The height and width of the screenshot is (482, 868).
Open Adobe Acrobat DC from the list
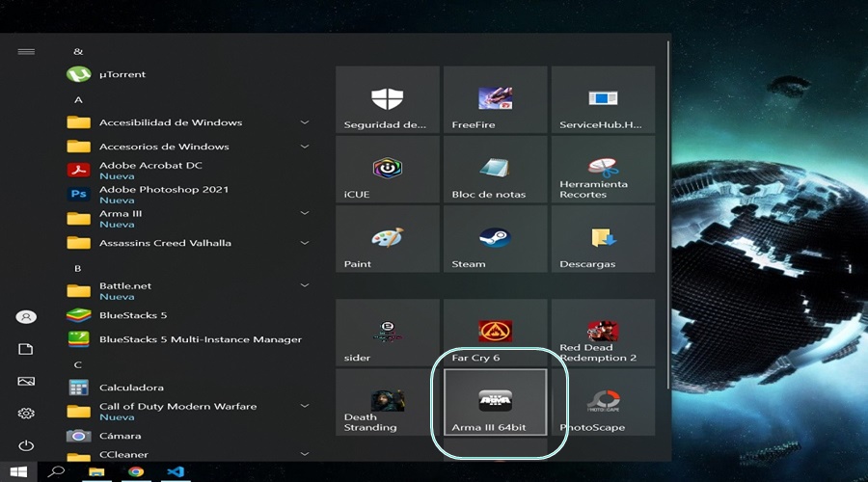(188, 170)
